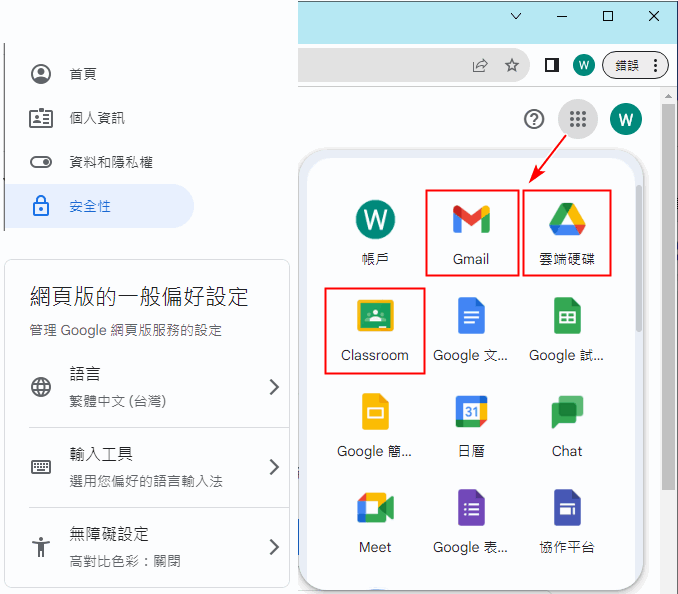Open the Google Chat app icon
This screenshot has height=594, width=678.
[x=567, y=425]
